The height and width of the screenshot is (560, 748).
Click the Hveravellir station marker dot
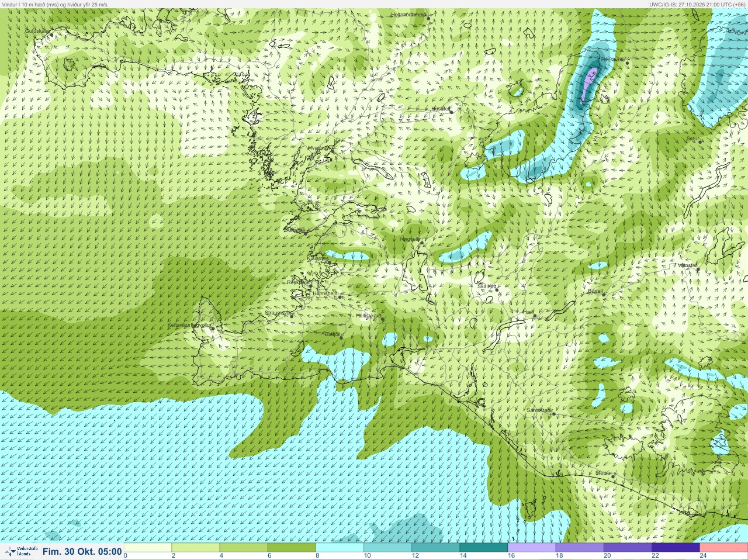pyautogui.click(x=627, y=63)
